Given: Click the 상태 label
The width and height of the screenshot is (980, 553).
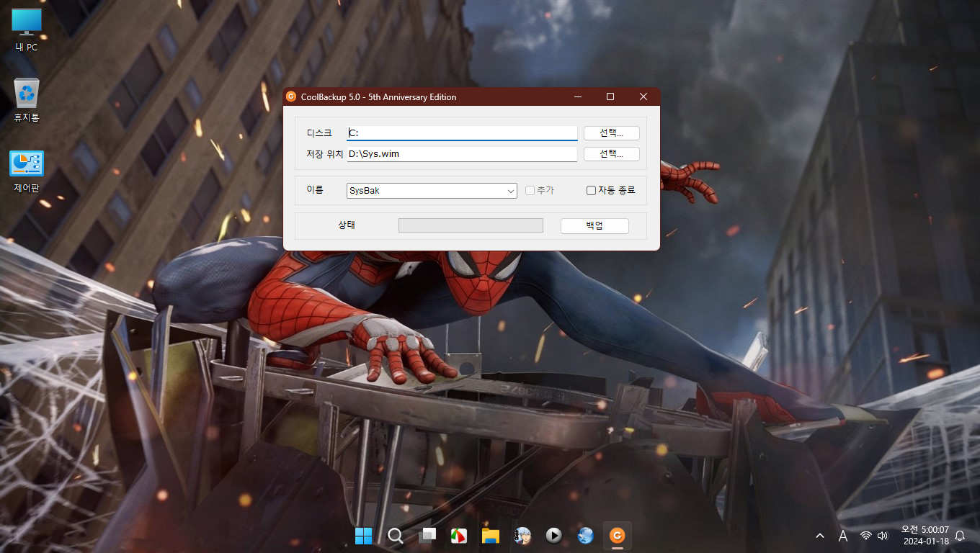Looking at the screenshot, I should pyautogui.click(x=347, y=225).
